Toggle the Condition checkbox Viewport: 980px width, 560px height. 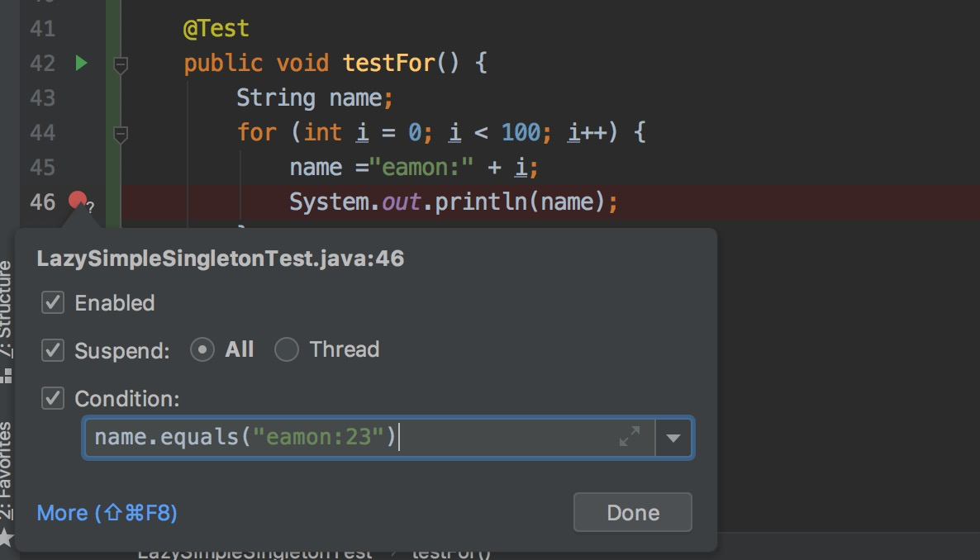click(53, 398)
